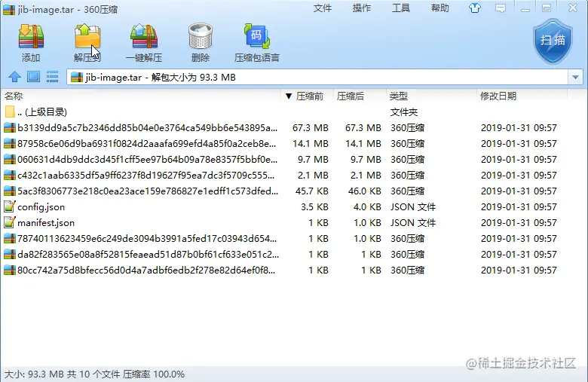The height and width of the screenshot is (382, 588).
Task: Click the config.json file icon
Action: pyautogui.click(x=9, y=207)
